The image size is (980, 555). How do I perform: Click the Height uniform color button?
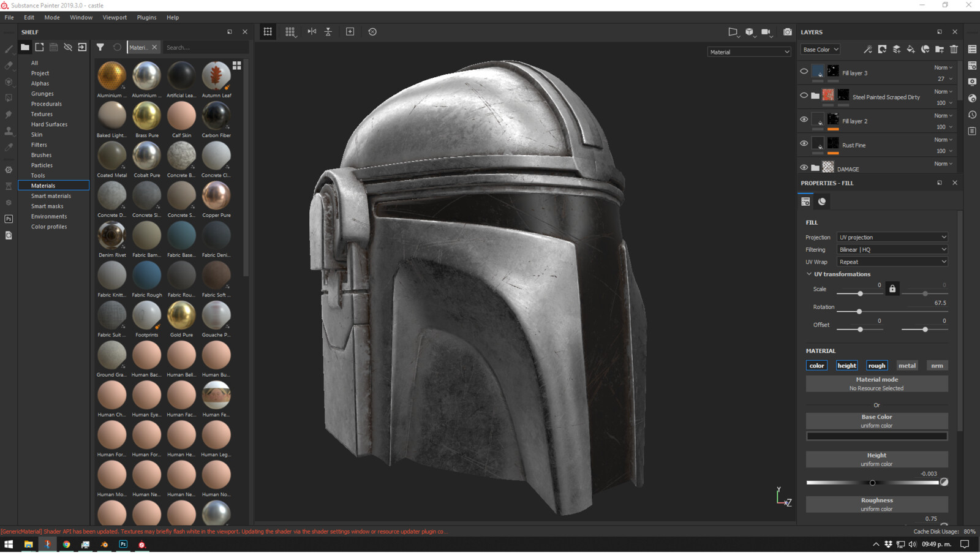[x=877, y=459]
